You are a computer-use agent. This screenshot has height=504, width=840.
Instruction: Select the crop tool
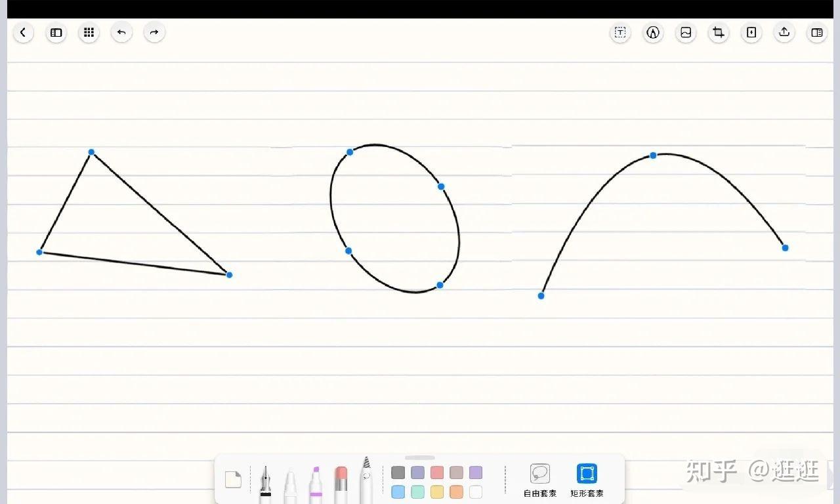click(x=719, y=32)
